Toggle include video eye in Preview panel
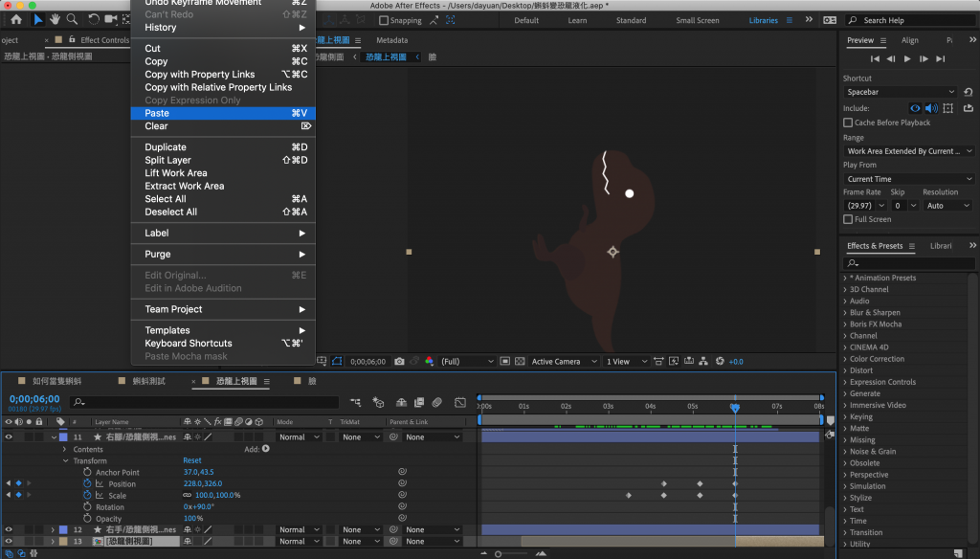The height and width of the screenshot is (559, 980). click(915, 108)
